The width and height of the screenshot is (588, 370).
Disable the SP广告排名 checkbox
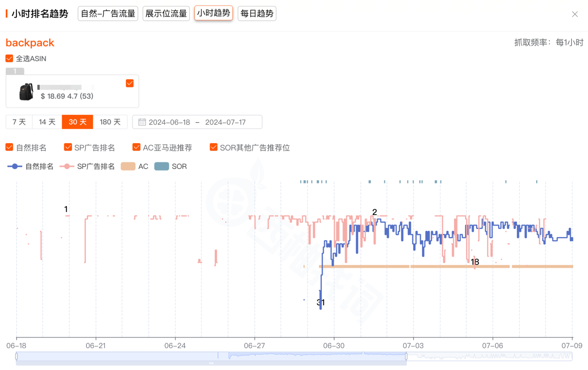[x=68, y=147]
